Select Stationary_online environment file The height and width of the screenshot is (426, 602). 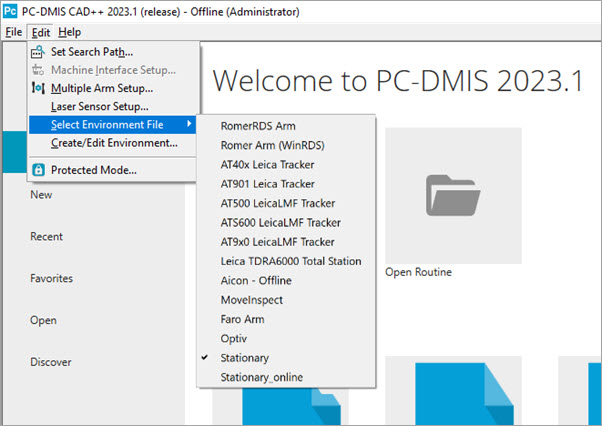tap(261, 377)
